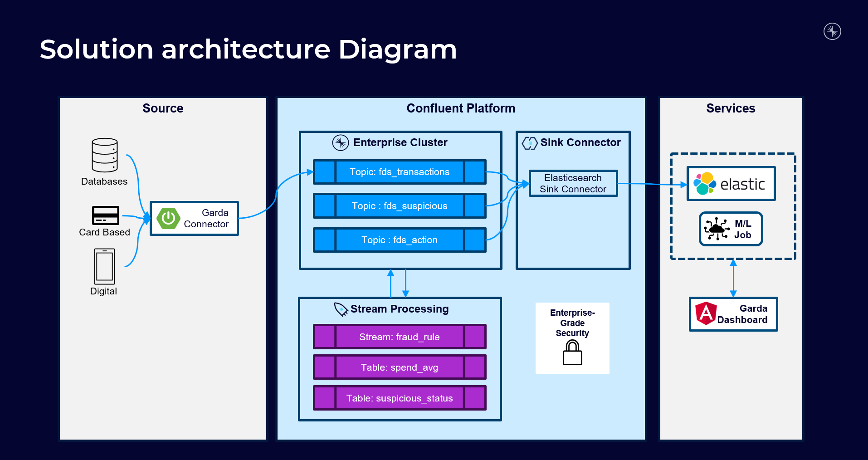Click the elastic wordmark text

tap(742, 184)
